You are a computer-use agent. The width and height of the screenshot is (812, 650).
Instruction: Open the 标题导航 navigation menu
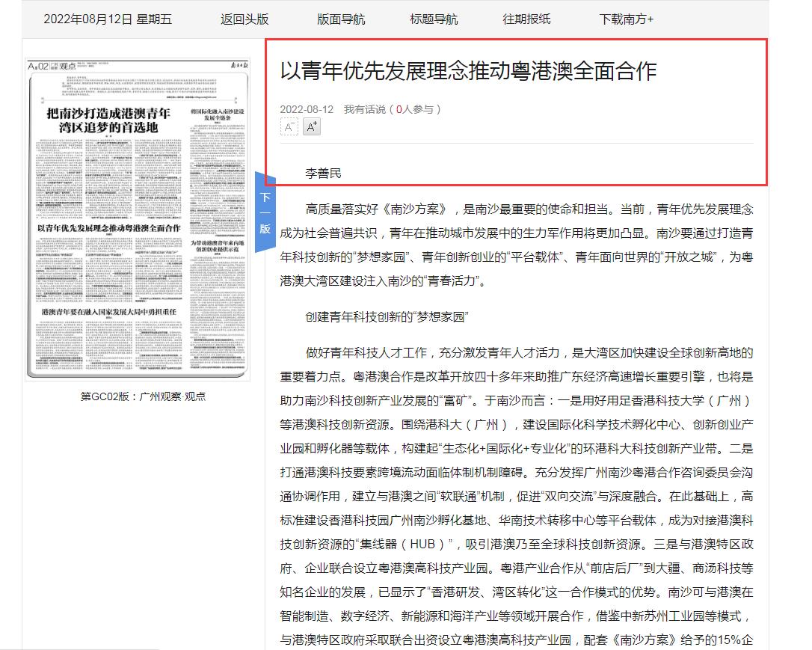pos(434,19)
